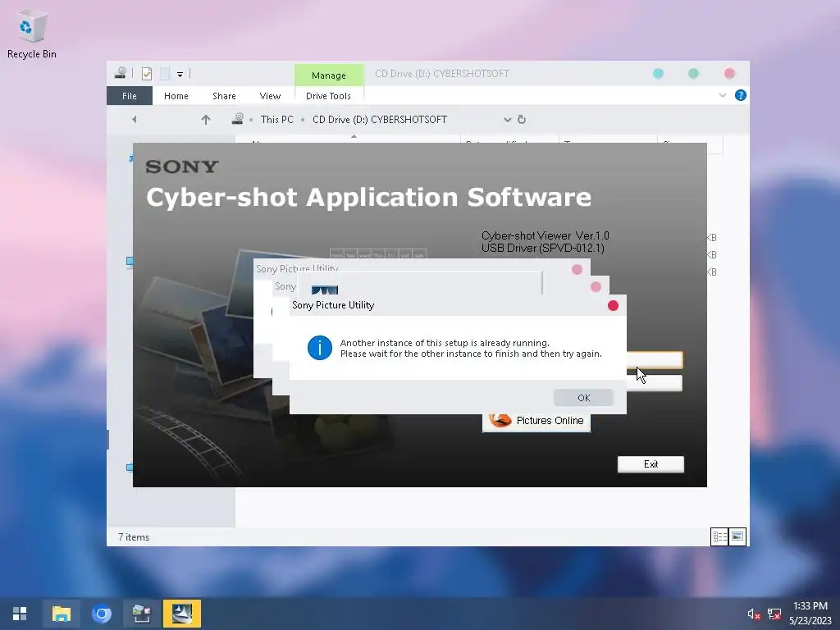
Task: Click the 'Cyber-shot Viewer Ver.1.0' text
Action: click(545, 235)
